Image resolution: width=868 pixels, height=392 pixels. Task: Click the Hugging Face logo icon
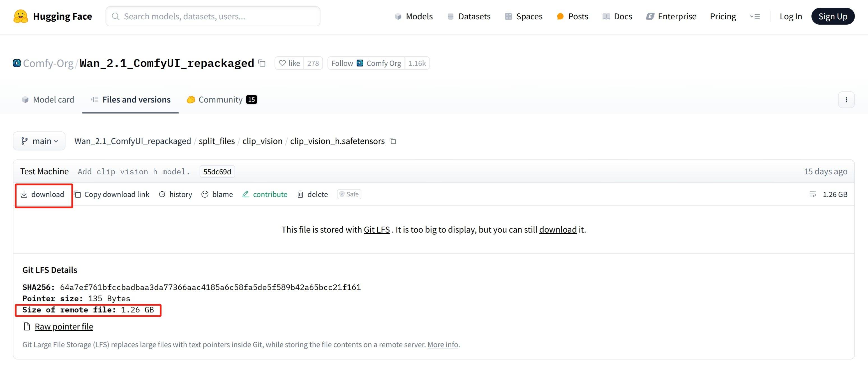pos(20,16)
